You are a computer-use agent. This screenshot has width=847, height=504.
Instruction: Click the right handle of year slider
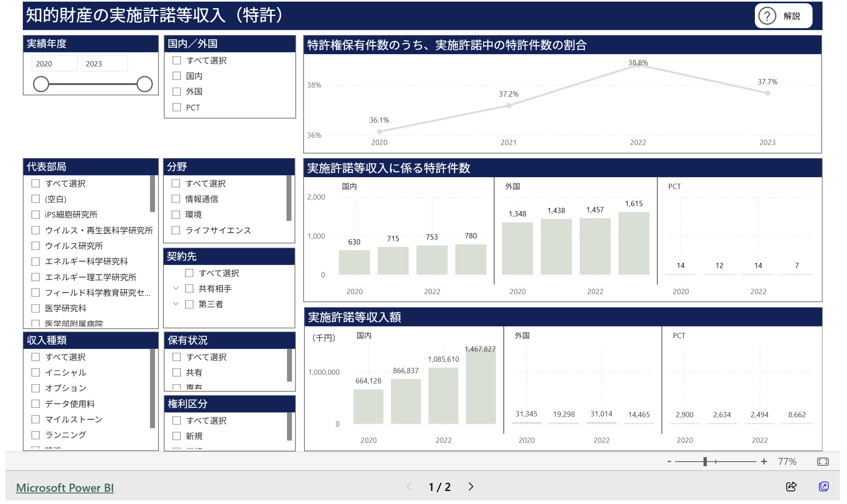(144, 84)
